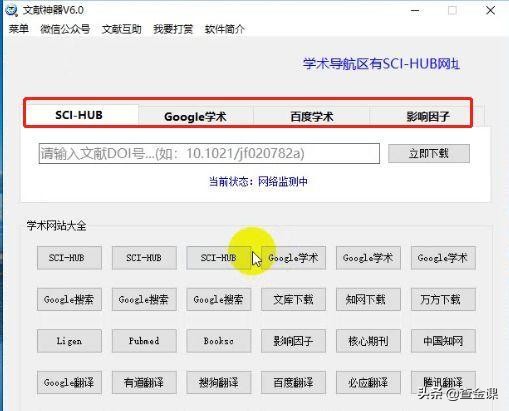509x411 pixels.
Task: Open the 核心期刊 button
Action: (x=368, y=341)
